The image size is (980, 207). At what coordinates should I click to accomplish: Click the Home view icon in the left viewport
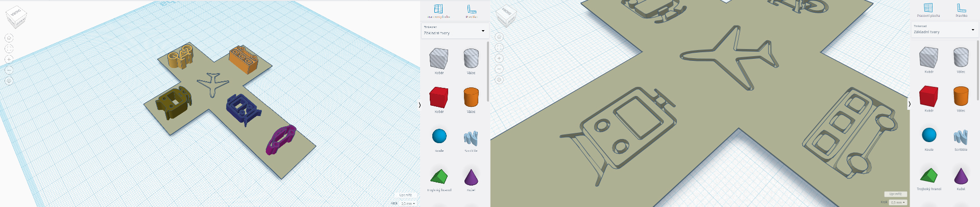click(9, 38)
